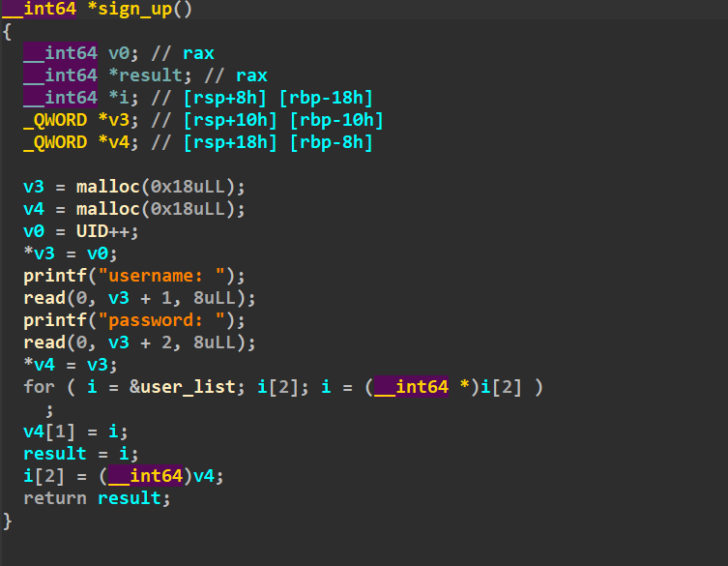Screen dimensions: 728x566
Task: Click malloc in the v4 assignment line
Action: click(107, 209)
